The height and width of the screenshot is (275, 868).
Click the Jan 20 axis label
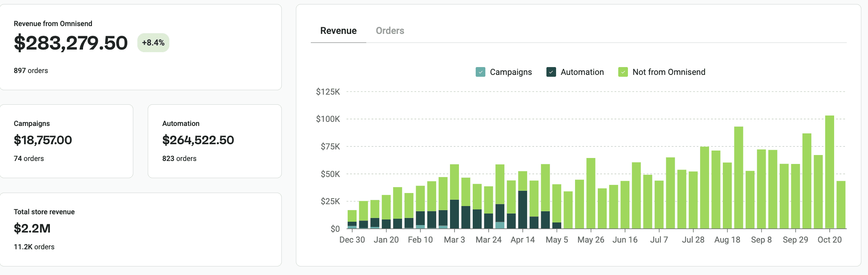coord(386,240)
